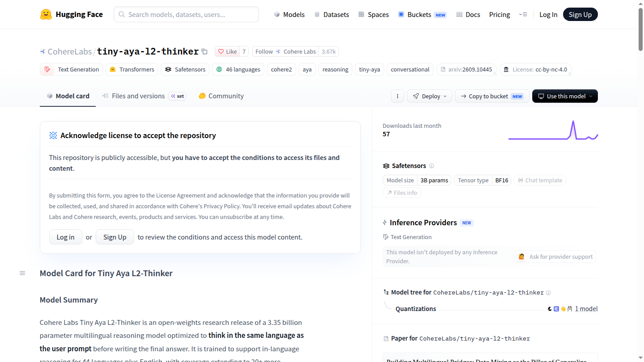Click the heart Like button
The width and height of the screenshot is (644, 362).
[227, 51]
